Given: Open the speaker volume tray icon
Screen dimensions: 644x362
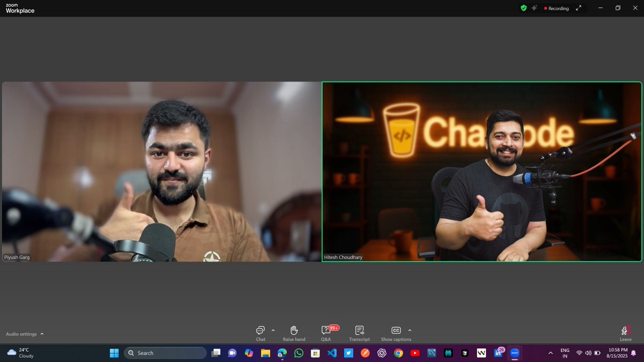Looking at the screenshot, I should click(x=588, y=353).
